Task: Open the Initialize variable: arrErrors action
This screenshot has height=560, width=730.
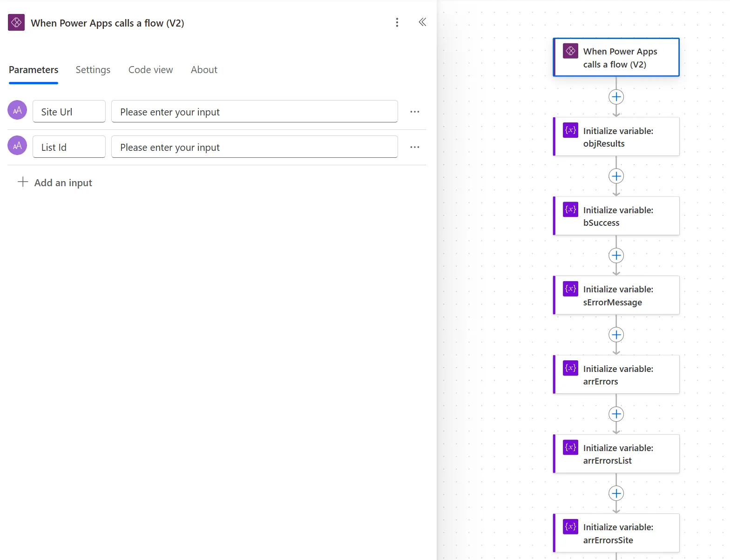Action: 616,375
